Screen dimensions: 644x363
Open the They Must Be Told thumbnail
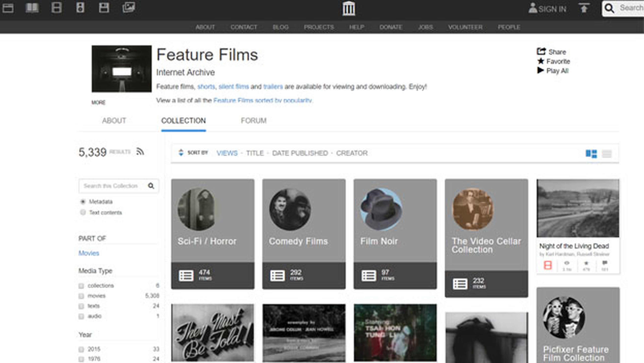212,333
